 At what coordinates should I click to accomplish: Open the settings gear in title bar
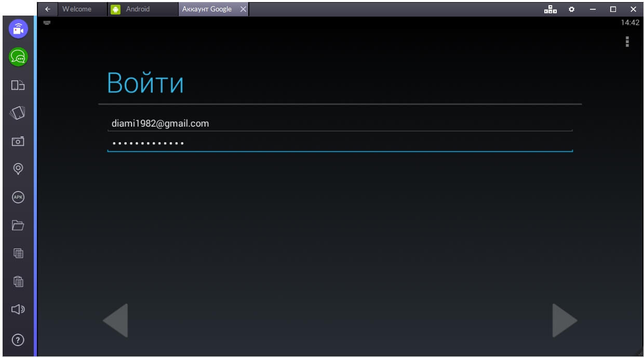572,9
